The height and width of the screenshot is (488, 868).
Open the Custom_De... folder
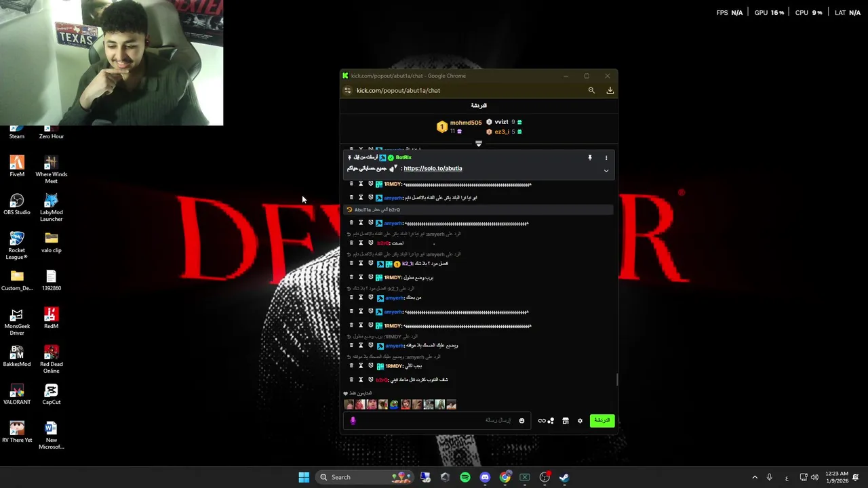point(17,280)
